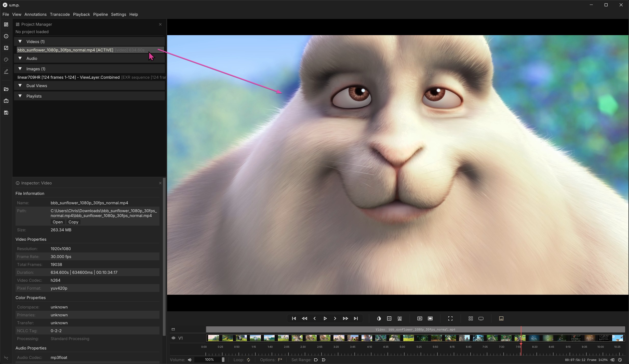
Task: Toggle the Loop playback icon
Action: tap(248, 360)
